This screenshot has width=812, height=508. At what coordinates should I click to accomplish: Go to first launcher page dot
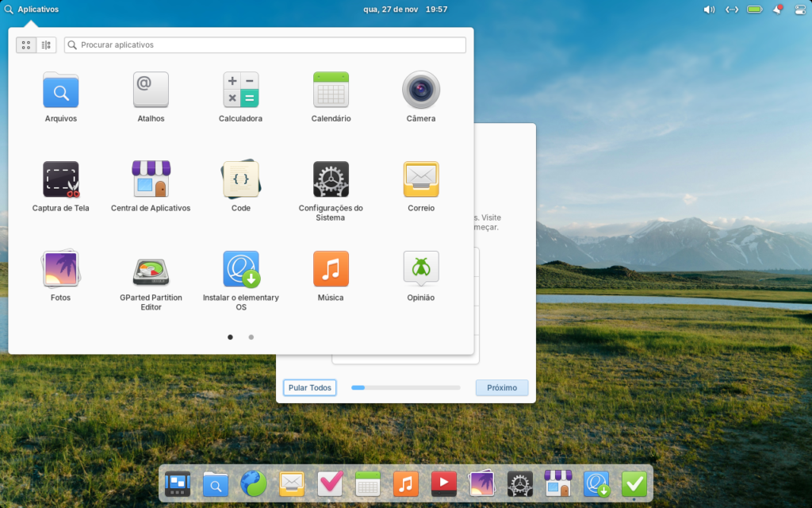231,337
